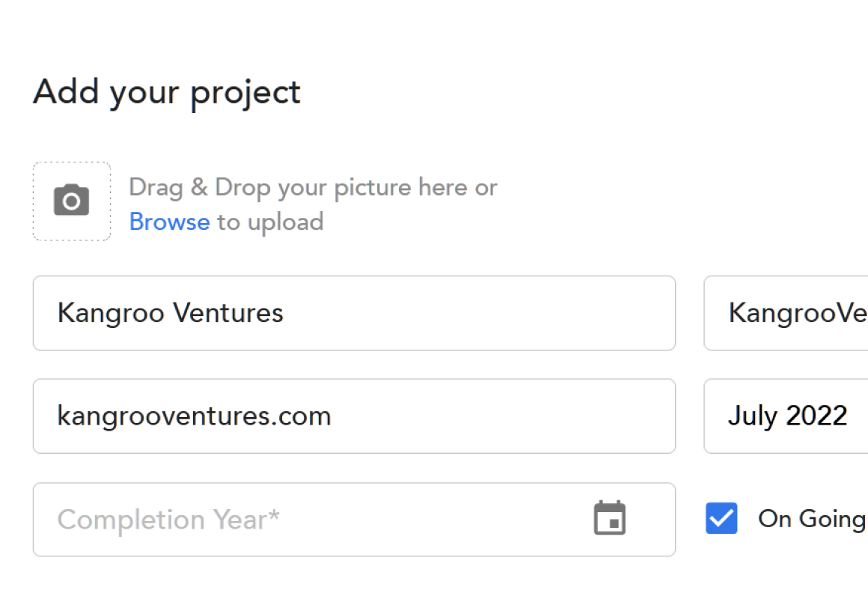The height and width of the screenshot is (599, 868).
Task: Click the Completion Year* placeholder text
Action: [x=168, y=520]
